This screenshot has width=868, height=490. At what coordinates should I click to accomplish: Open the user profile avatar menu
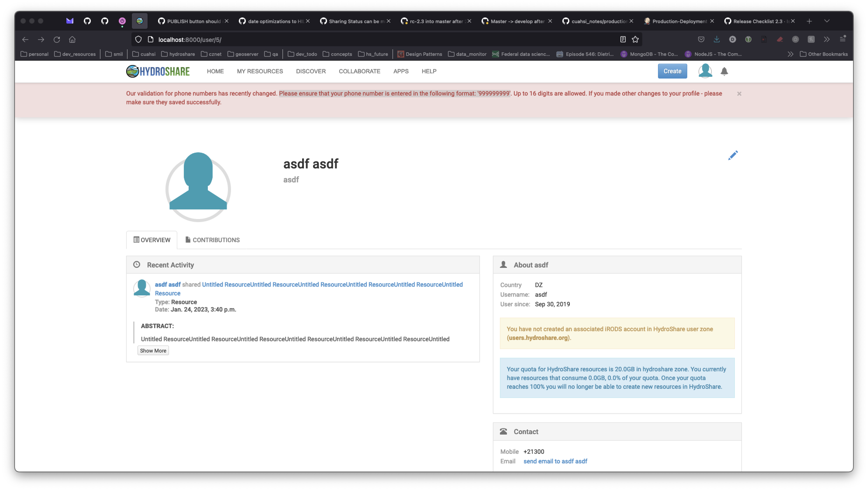coord(705,71)
